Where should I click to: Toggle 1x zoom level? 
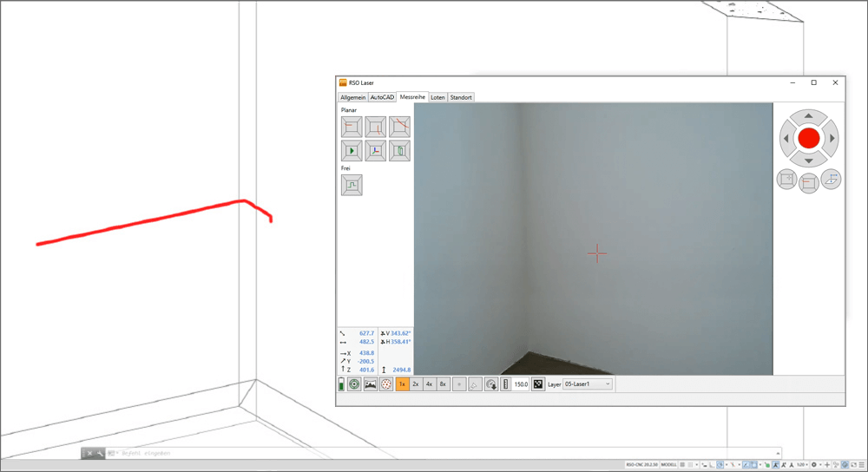(x=403, y=384)
